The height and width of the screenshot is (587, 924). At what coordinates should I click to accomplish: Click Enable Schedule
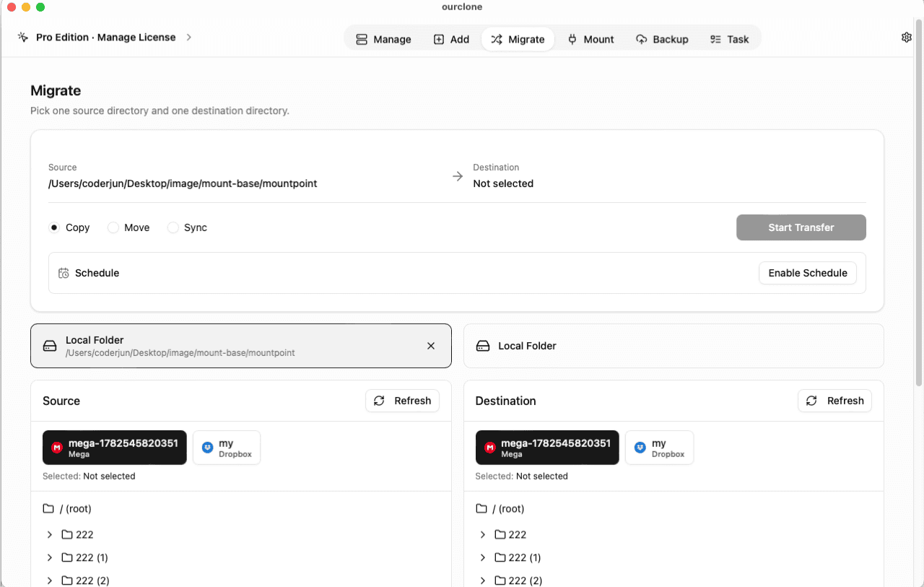(x=807, y=273)
